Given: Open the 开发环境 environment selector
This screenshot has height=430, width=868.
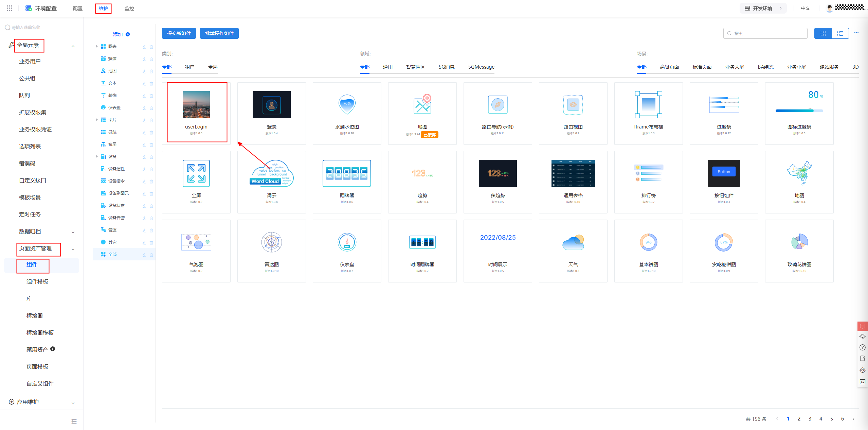Looking at the screenshot, I should click(763, 8).
